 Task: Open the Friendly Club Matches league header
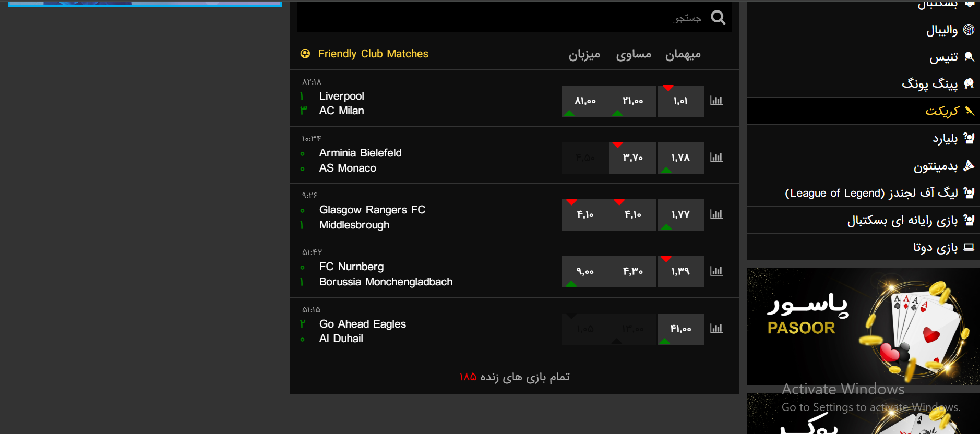[x=373, y=54]
